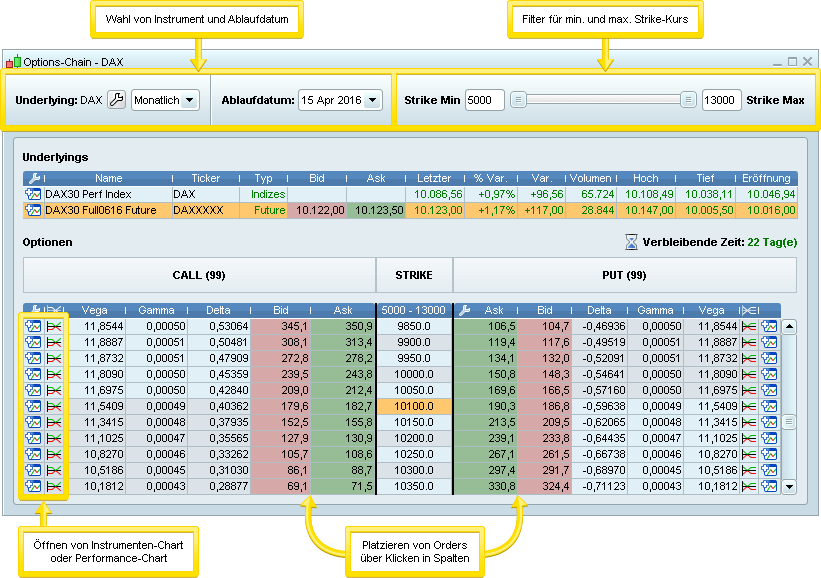821x578 pixels.
Task: Click put Ask 190,3 at strike 10100.0
Action: point(485,406)
